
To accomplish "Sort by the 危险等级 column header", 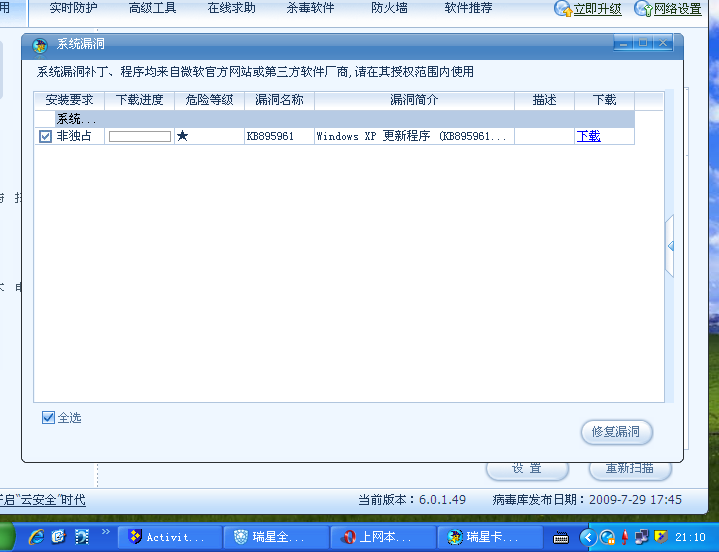I will [x=210, y=100].
